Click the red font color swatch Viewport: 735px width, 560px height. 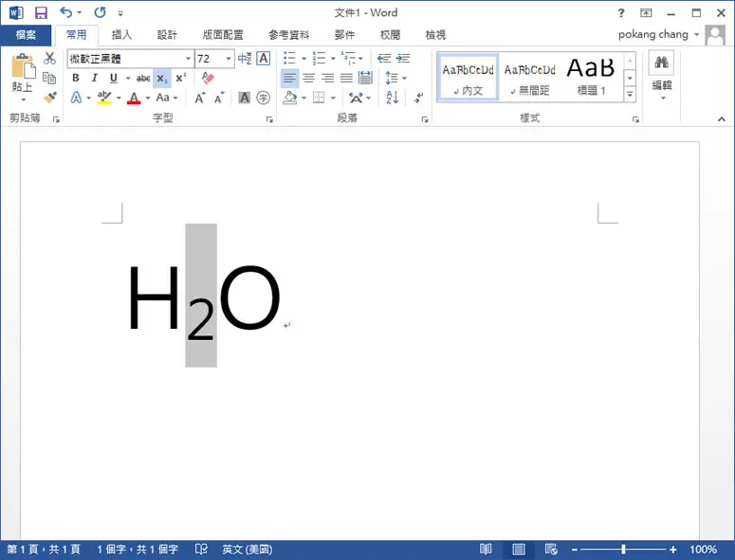(134, 98)
